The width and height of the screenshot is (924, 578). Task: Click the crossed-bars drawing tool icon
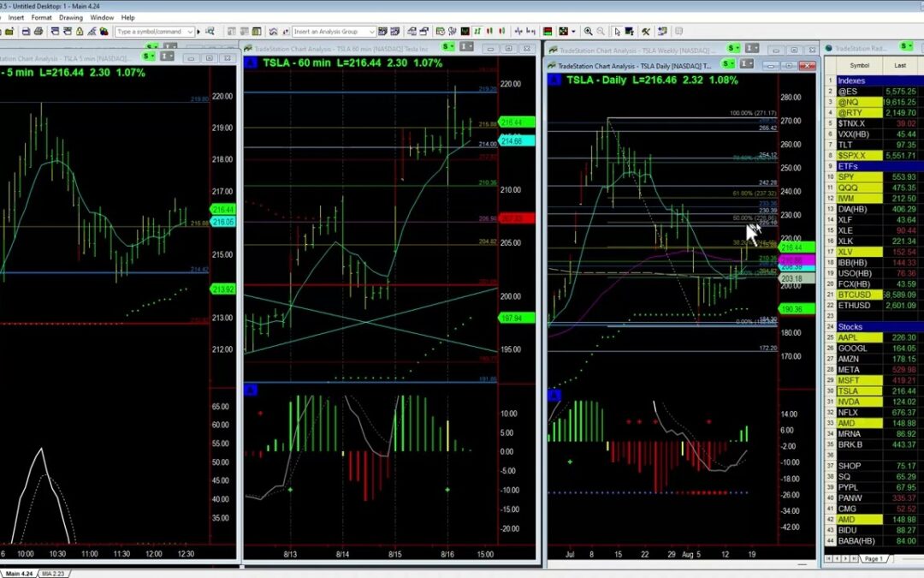click(518, 32)
